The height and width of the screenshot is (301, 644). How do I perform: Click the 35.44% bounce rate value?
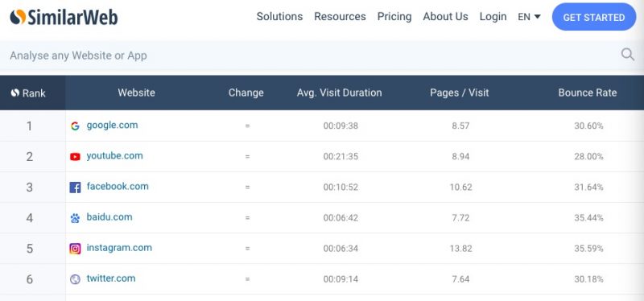[588, 218]
